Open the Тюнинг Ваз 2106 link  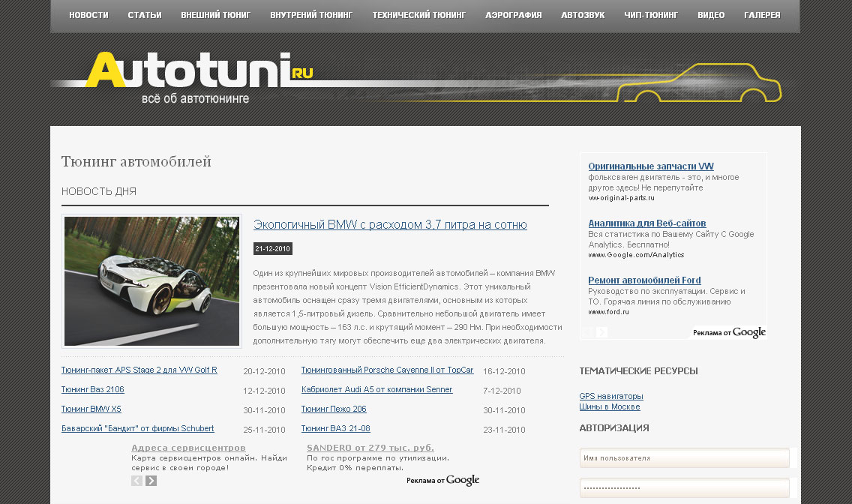tap(93, 390)
